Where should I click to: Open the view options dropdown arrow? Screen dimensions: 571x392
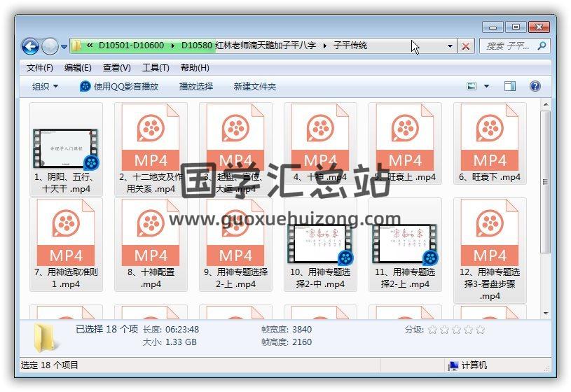487,87
